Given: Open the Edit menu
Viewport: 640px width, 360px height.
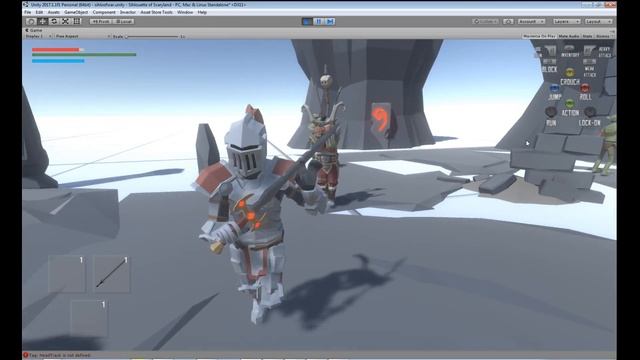Looking at the screenshot, I should pyautogui.click(x=39, y=12).
